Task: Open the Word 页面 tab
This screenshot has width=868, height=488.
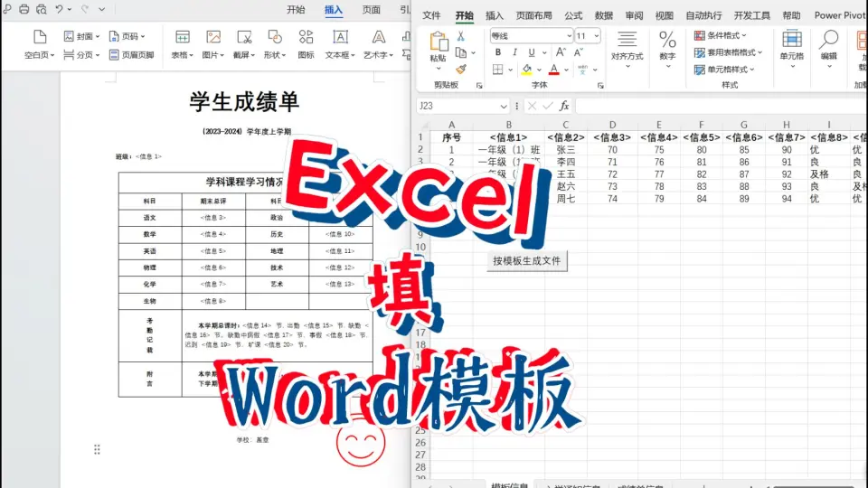Action: coord(371,9)
